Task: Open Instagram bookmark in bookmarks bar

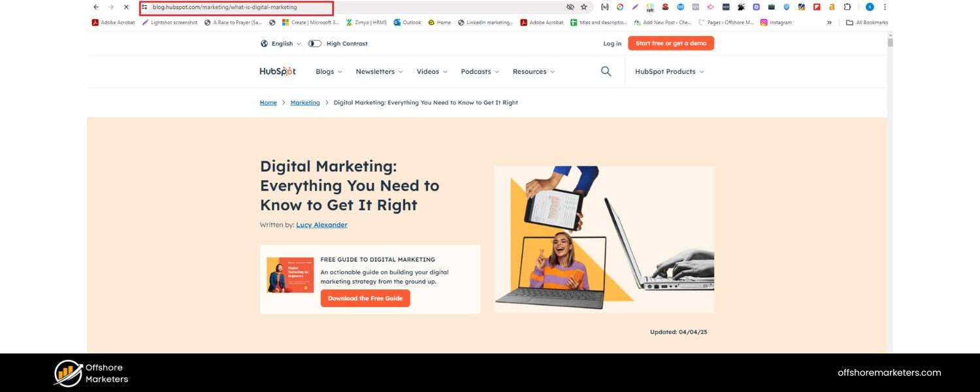Action: (776, 22)
